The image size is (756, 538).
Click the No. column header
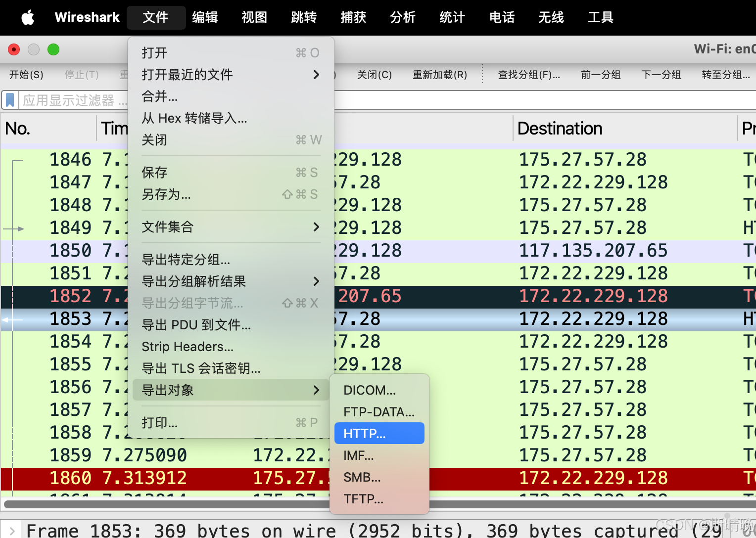[x=48, y=129]
